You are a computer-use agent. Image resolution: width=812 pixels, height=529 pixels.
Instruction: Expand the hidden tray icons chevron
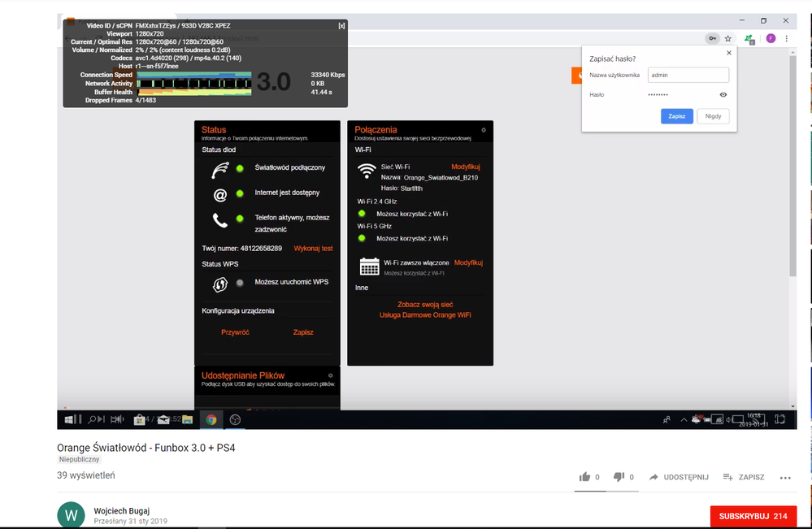(x=684, y=420)
